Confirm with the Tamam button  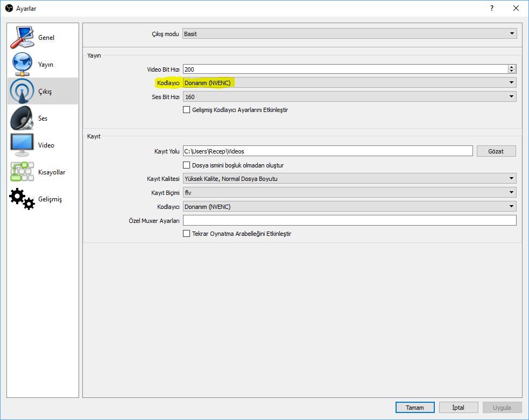pyautogui.click(x=414, y=408)
